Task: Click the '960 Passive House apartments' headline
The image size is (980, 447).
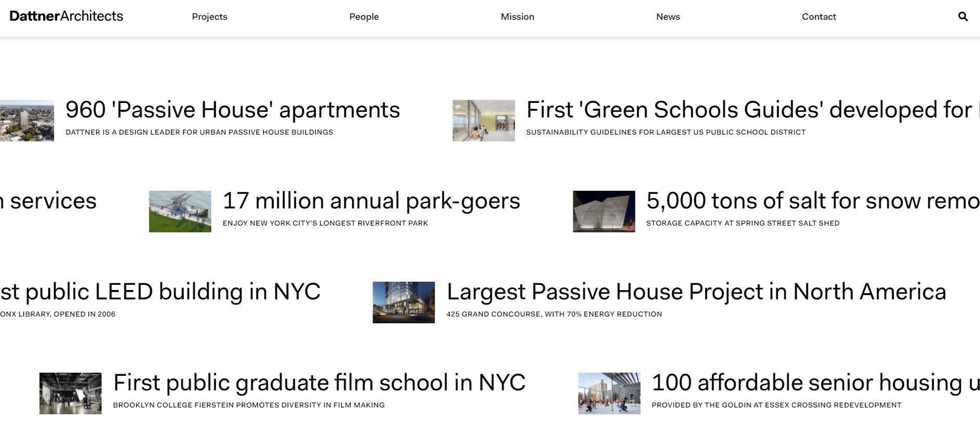Action: coord(233,110)
